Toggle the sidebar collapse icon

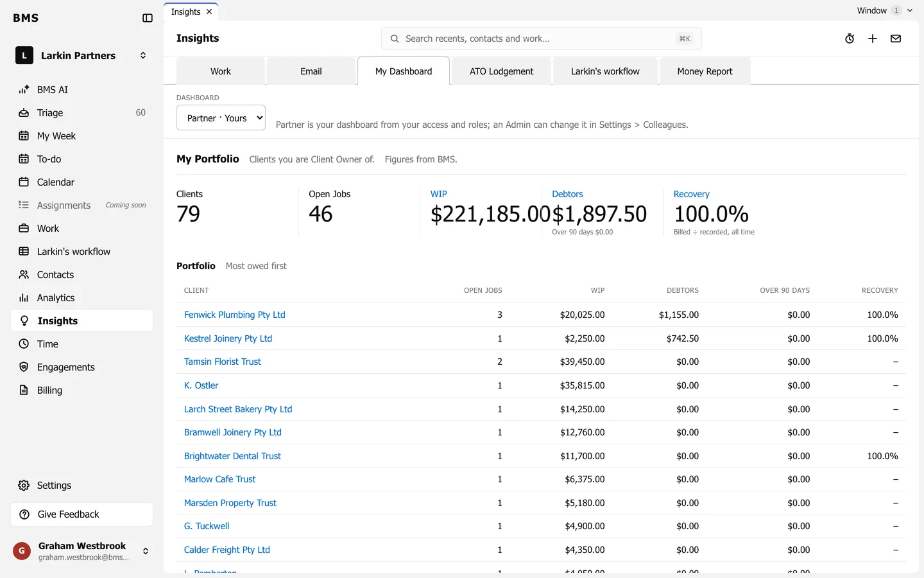148,18
